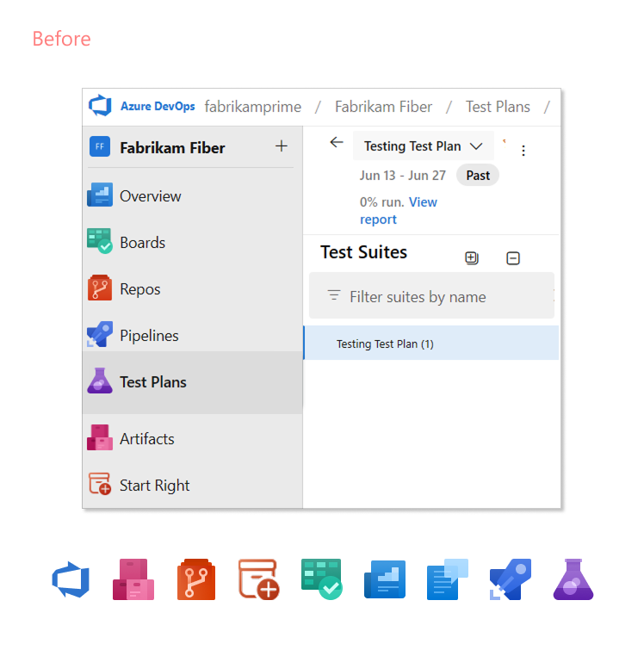
Task: Click the filter icon in suites search box
Action: click(x=334, y=295)
